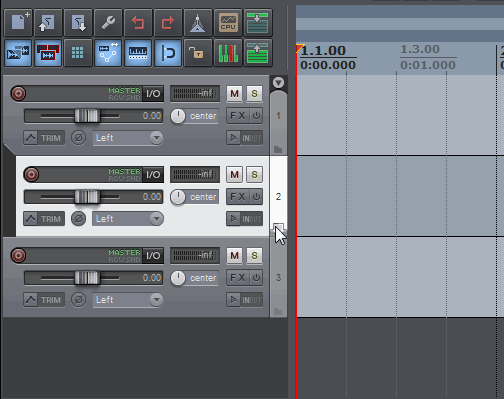The height and width of the screenshot is (399, 504).
Task: Open Project Settings with the wrench icon
Action: pos(108,23)
